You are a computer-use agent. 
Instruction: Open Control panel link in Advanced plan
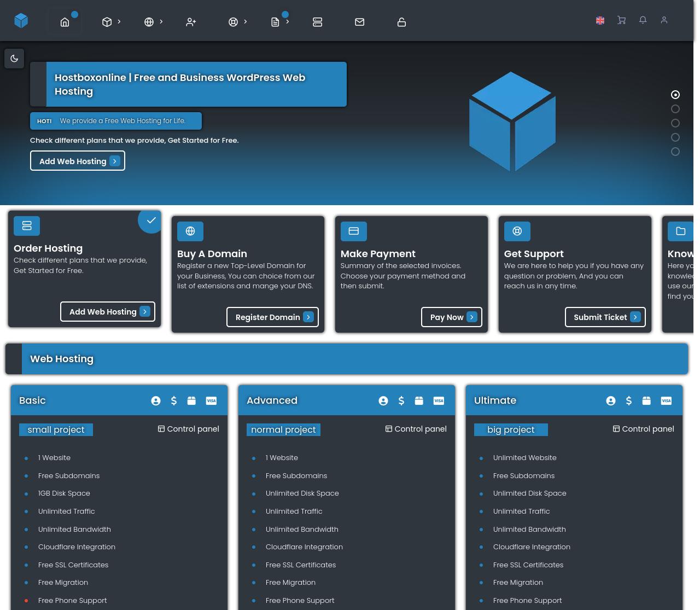[416, 429]
